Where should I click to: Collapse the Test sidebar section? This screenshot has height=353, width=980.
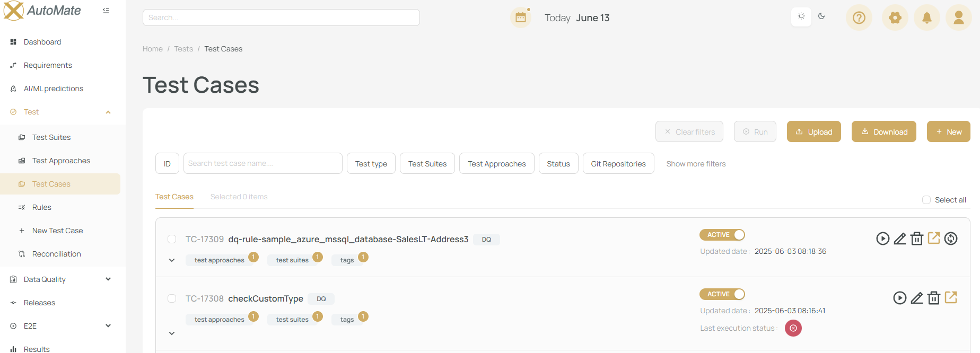point(108,112)
